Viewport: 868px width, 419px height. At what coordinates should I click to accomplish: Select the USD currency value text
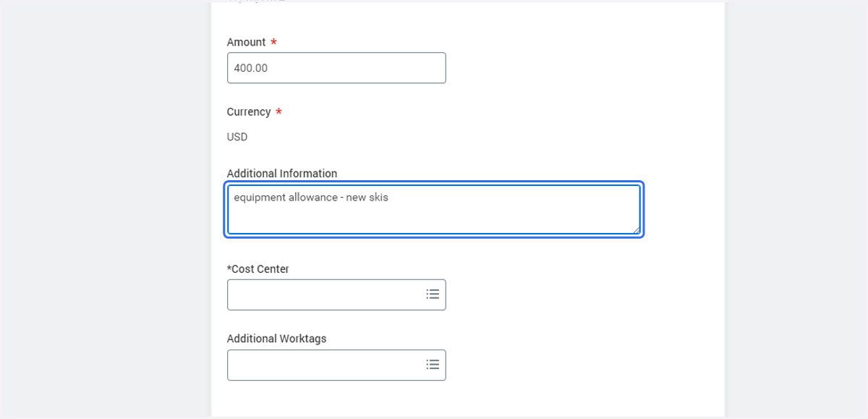pos(237,137)
